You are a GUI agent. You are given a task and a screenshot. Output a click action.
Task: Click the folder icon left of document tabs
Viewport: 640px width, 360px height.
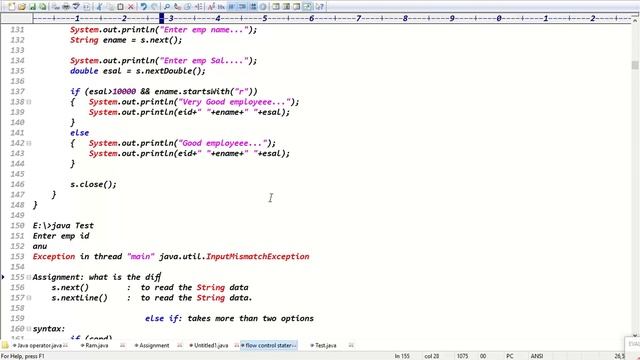pos(5,345)
